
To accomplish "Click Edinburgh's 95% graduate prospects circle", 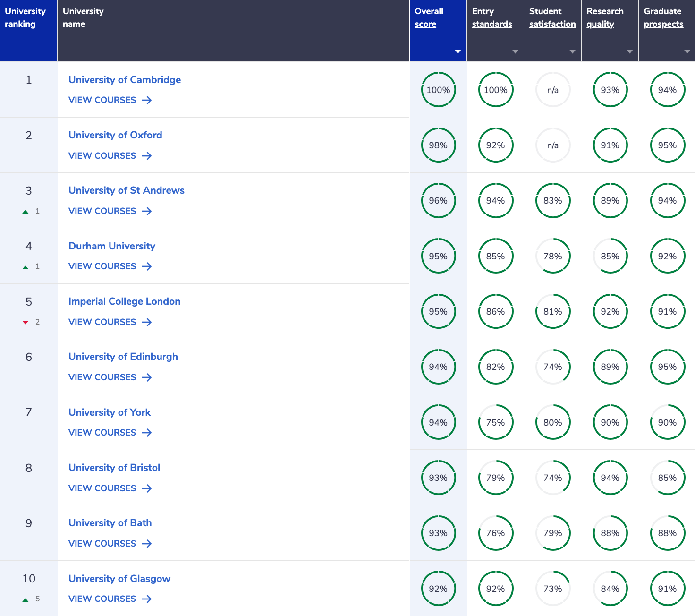I will tap(668, 367).
